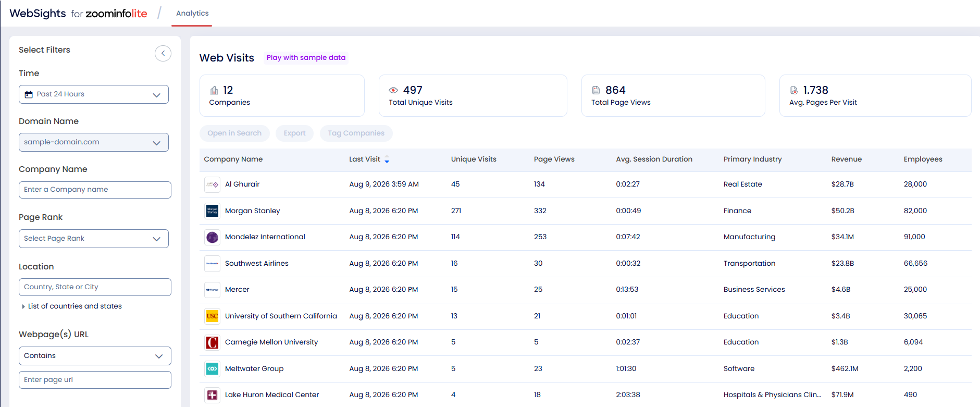Click the Mondelez International logo
This screenshot has width=980, height=407.
tap(212, 237)
